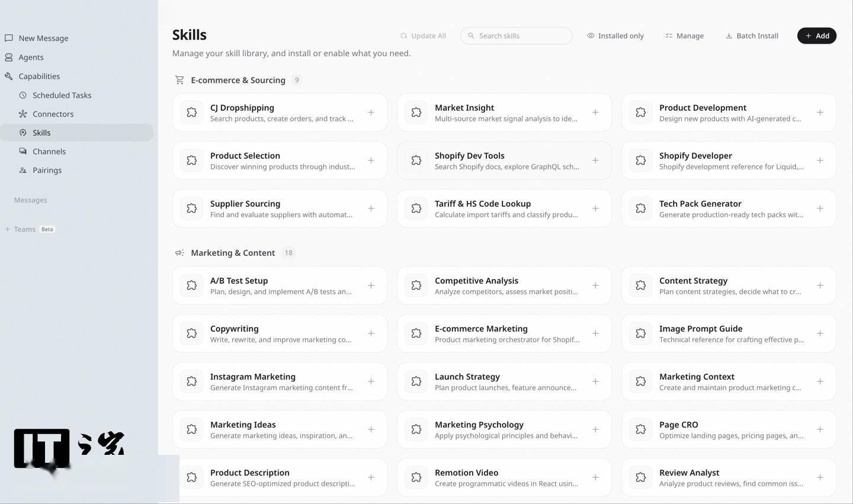This screenshot has height=504, width=853.
Task: Click the puzzle icon of Product Development
Action: point(640,113)
